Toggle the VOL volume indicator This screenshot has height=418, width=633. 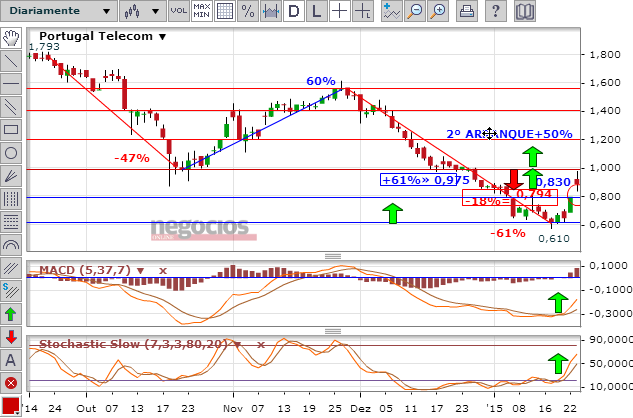point(179,11)
